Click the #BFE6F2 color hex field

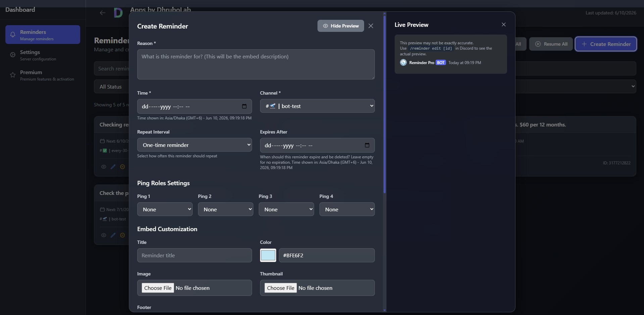coord(327,255)
